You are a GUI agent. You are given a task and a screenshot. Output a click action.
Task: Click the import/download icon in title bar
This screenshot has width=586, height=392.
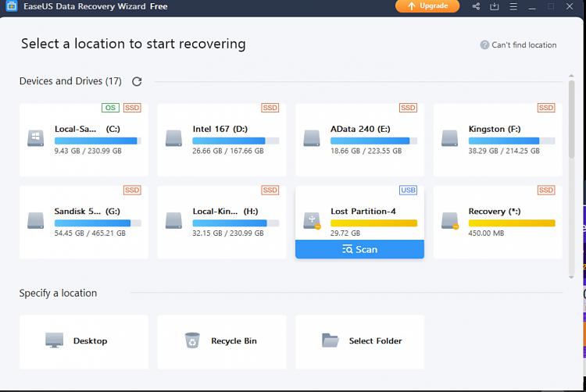(x=495, y=6)
